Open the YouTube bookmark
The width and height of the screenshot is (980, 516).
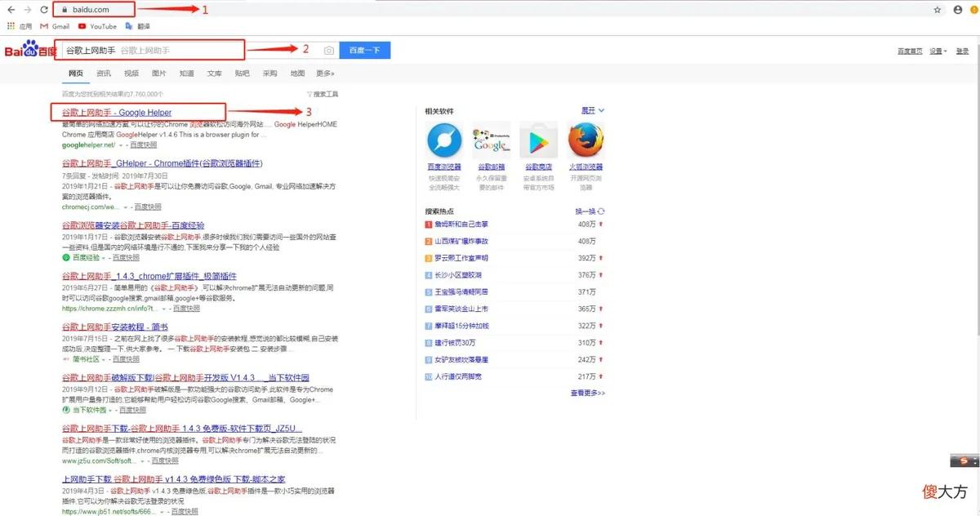(97, 26)
